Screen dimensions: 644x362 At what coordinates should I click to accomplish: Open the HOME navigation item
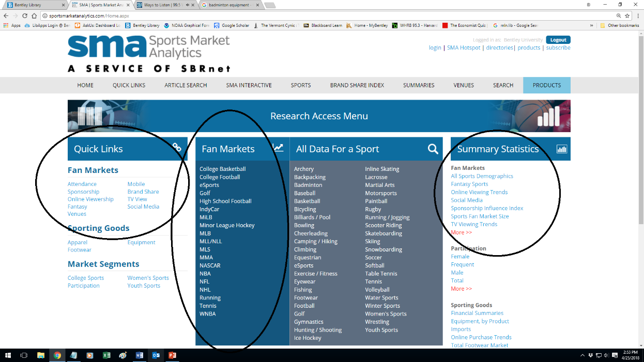[x=85, y=85]
